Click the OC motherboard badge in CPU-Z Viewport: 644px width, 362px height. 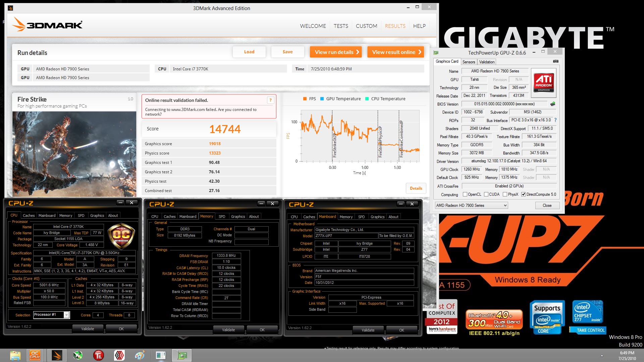click(x=121, y=236)
